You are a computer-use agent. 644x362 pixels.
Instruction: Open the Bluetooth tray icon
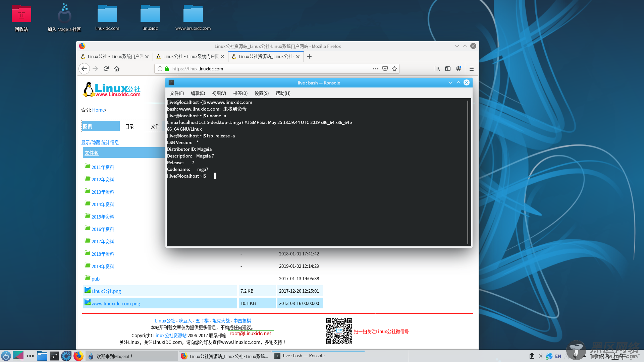[x=540, y=356]
